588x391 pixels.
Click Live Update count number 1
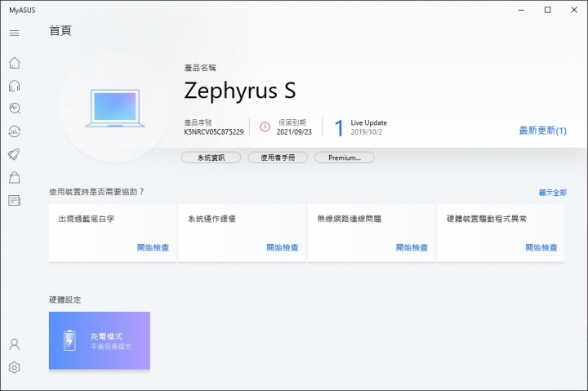click(339, 128)
